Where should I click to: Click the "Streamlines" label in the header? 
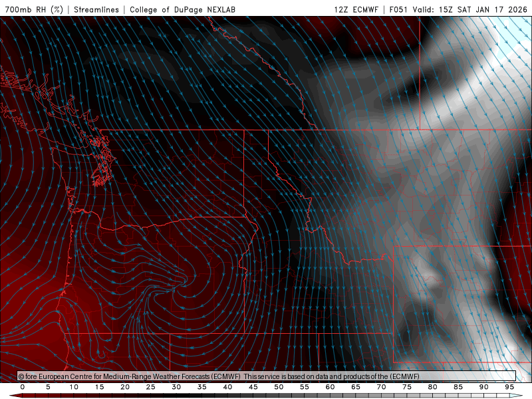point(96,9)
